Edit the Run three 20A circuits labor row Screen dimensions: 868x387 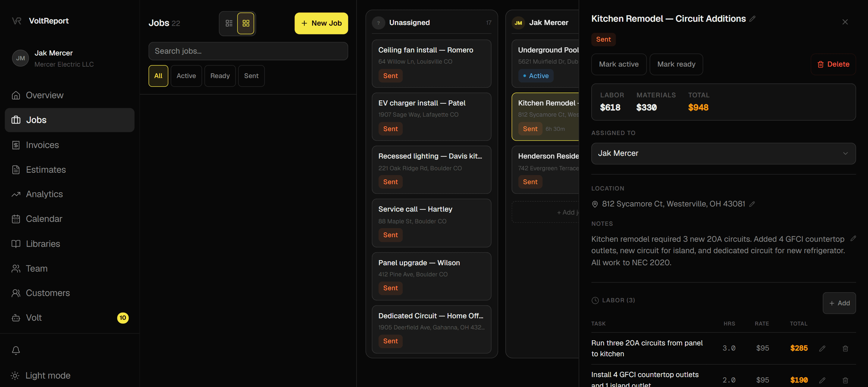(x=822, y=348)
